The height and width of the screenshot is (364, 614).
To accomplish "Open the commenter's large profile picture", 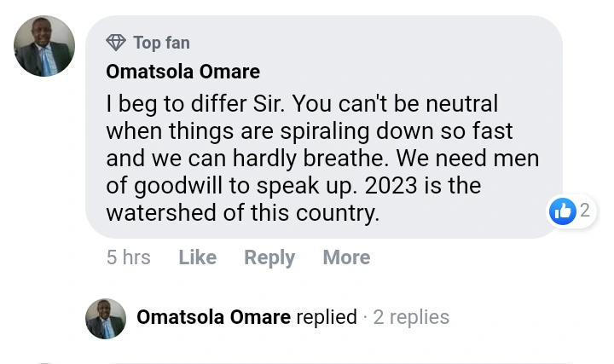I will tap(44, 45).
